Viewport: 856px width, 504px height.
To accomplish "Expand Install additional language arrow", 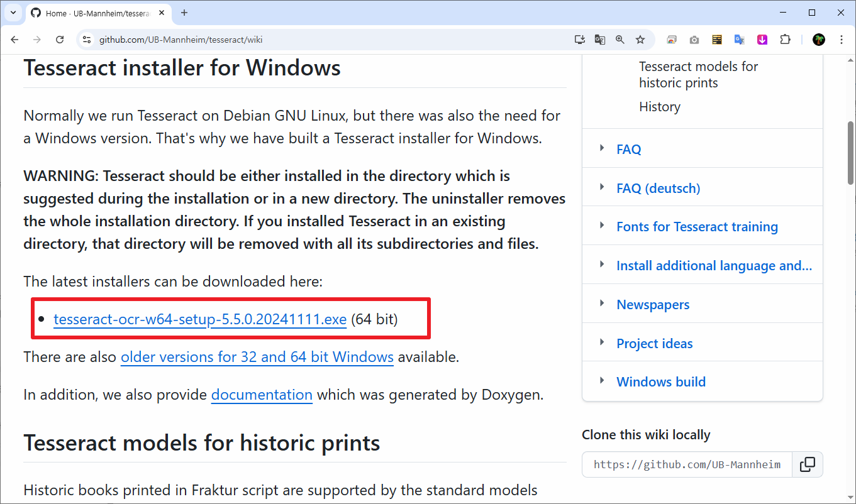I will 602,265.
